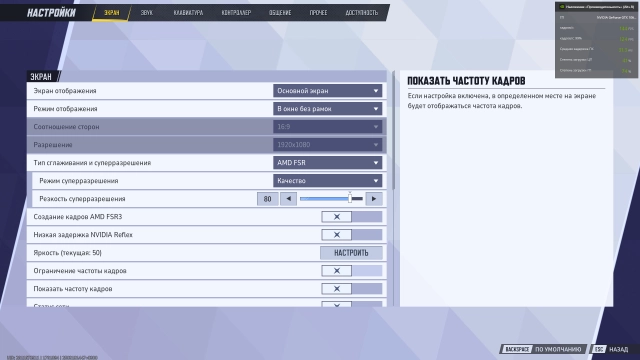
Task: Decrease sharpness with the left arrow
Action: point(289,199)
